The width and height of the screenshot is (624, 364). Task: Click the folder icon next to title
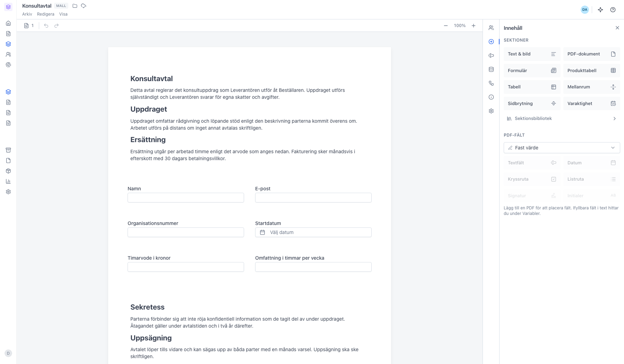pyautogui.click(x=75, y=6)
